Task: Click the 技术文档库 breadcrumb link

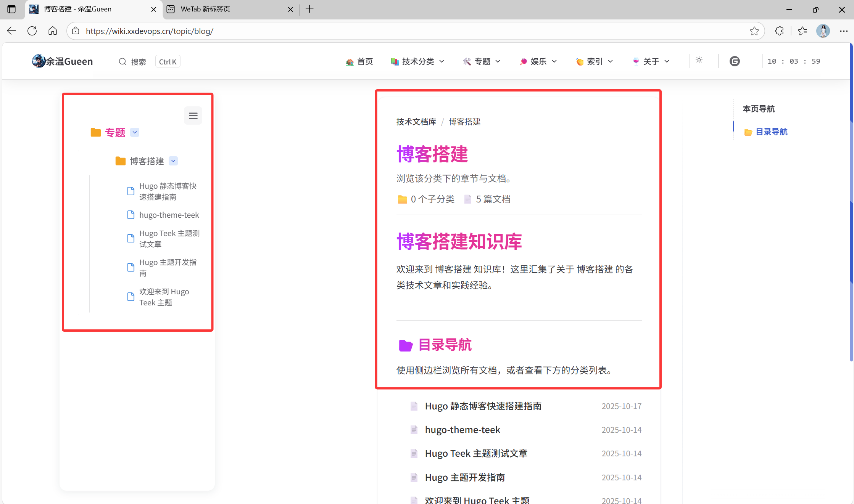Action: coord(416,122)
